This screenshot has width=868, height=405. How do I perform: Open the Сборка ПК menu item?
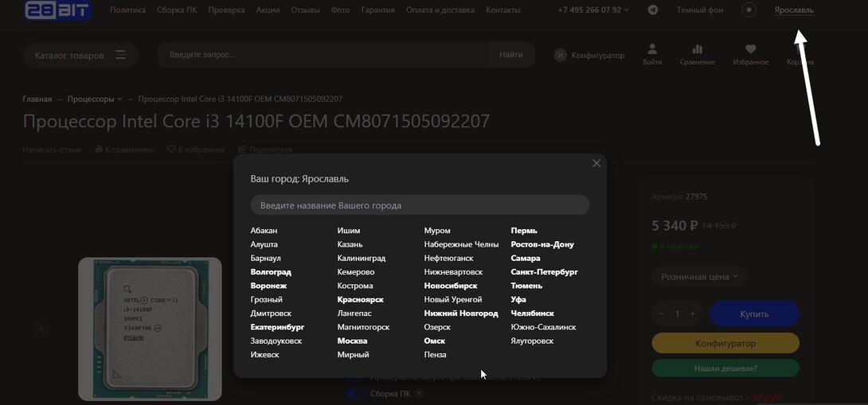(177, 10)
